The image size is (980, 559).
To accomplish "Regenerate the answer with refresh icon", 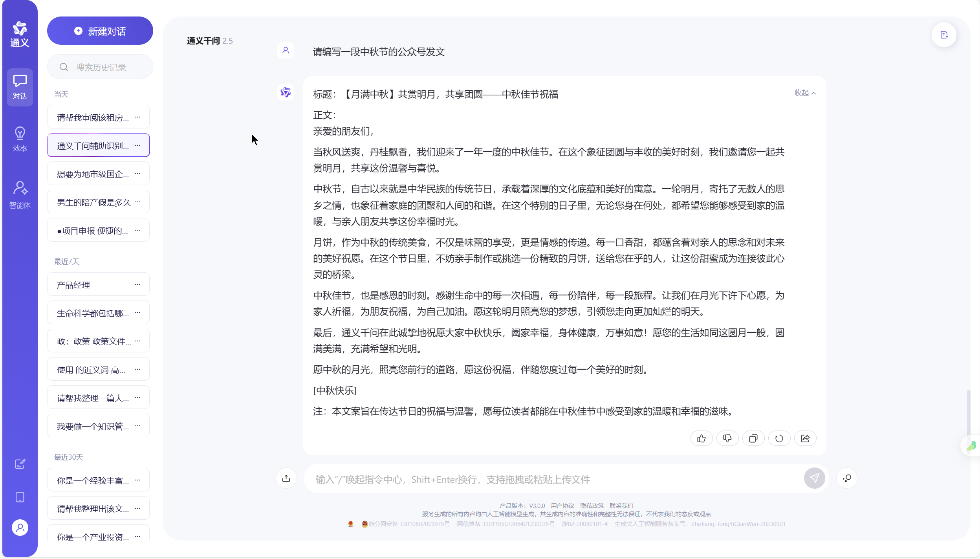I will 779,438.
